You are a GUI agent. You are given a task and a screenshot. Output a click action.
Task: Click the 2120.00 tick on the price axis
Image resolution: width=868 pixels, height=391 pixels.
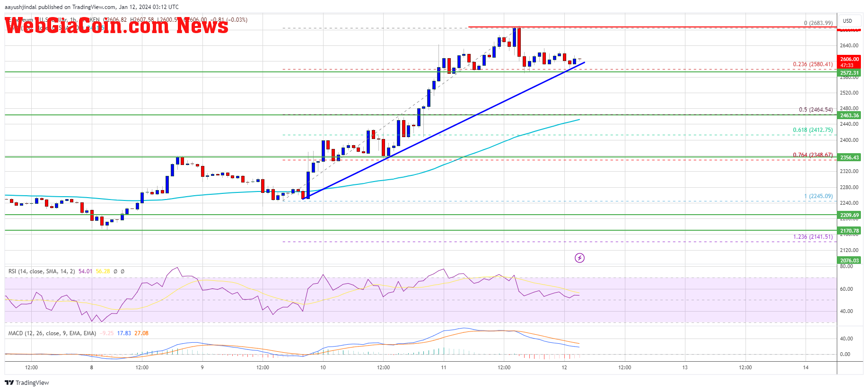(x=849, y=251)
